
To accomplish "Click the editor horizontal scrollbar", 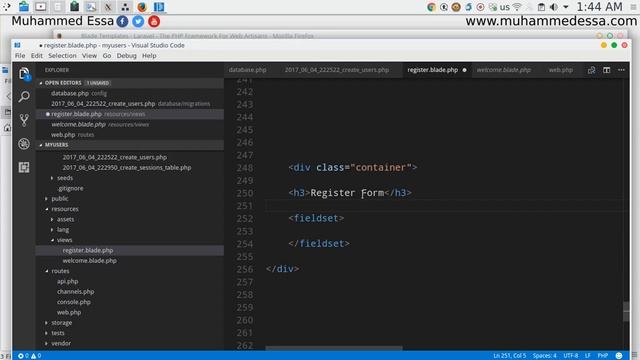I will pyautogui.click(x=334, y=349).
